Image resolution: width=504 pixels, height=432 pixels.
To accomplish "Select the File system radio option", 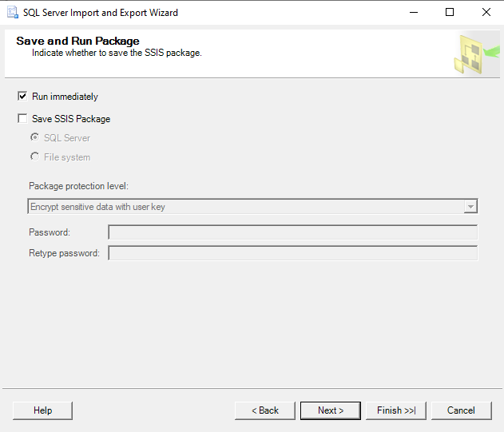I will point(34,157).
